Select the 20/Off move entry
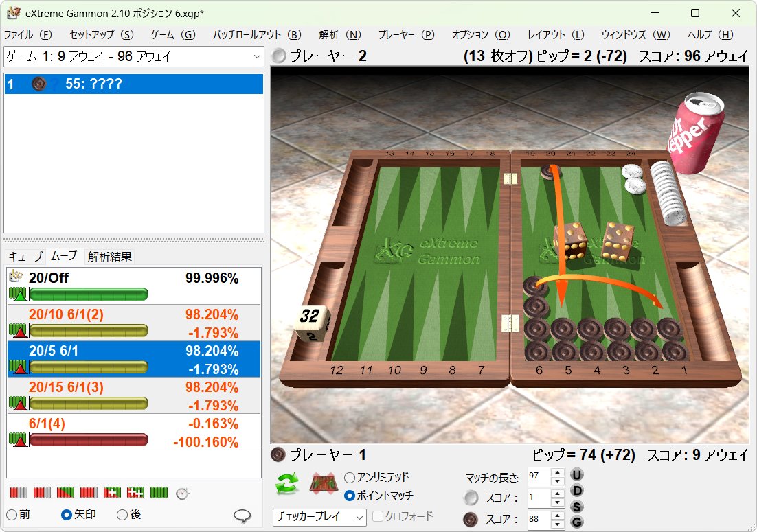Screen dimensions: 757x532 click(134, 286)
